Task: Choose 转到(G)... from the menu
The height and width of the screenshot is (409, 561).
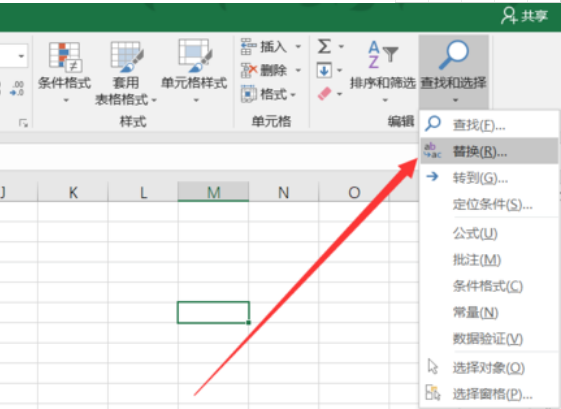Action: 489,177
